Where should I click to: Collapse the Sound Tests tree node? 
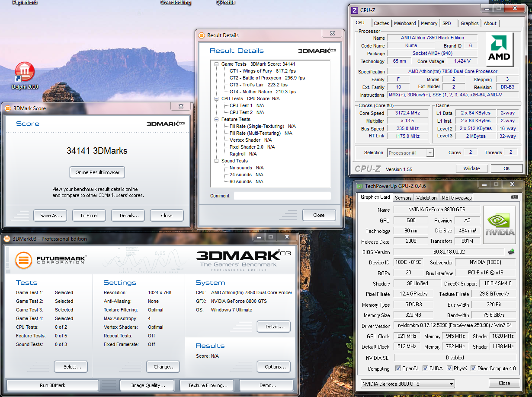(217, 161)
